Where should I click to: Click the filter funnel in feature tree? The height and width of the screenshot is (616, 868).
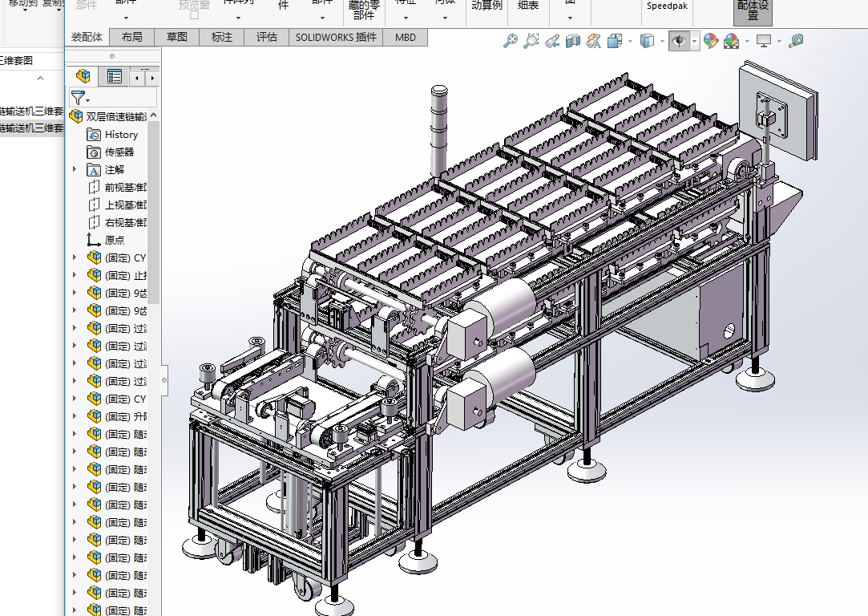78,98
